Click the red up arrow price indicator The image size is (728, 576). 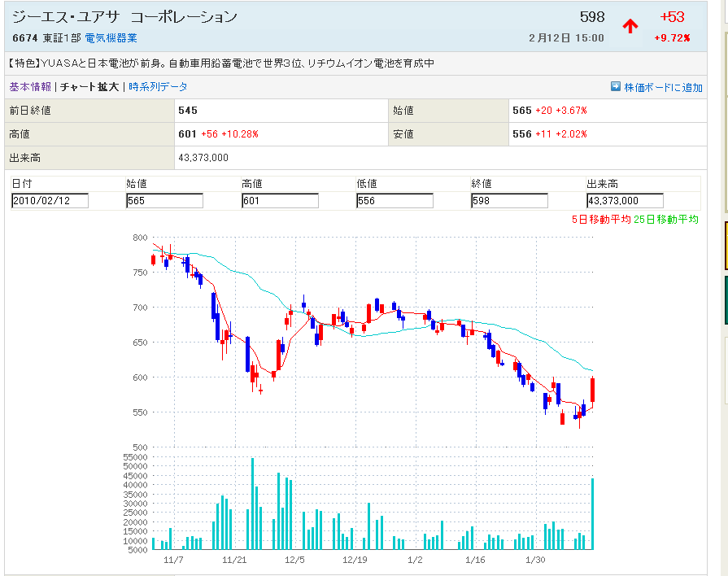[x=630, y=26]
